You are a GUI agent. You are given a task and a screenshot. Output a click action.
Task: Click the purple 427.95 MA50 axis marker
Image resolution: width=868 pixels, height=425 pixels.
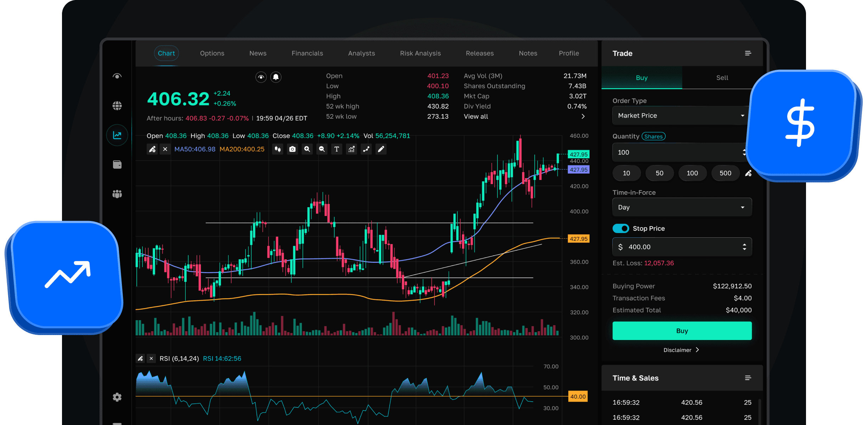click(x=579, y=170)
